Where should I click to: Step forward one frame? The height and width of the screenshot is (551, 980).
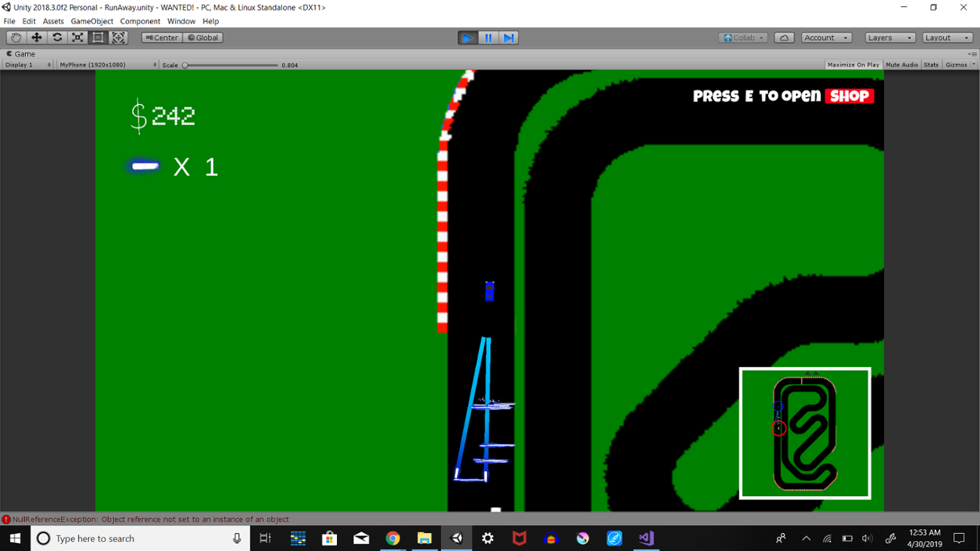click(x=508, y=38)
